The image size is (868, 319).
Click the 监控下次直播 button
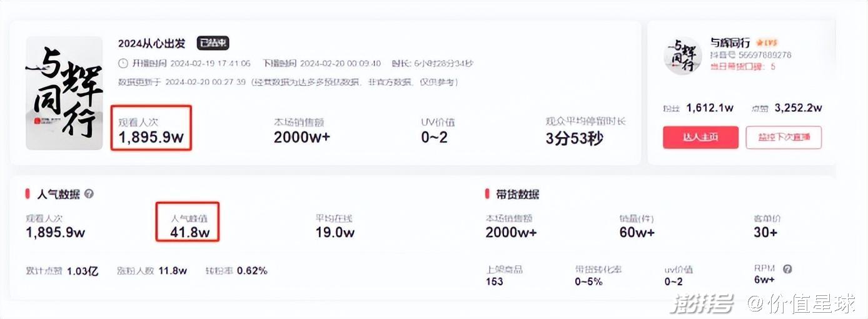pos(784,138)
